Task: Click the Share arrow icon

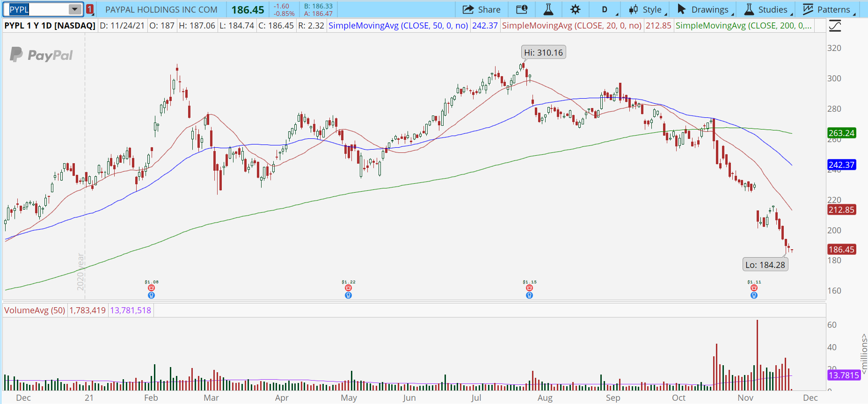Action: (x=468, y=9)
